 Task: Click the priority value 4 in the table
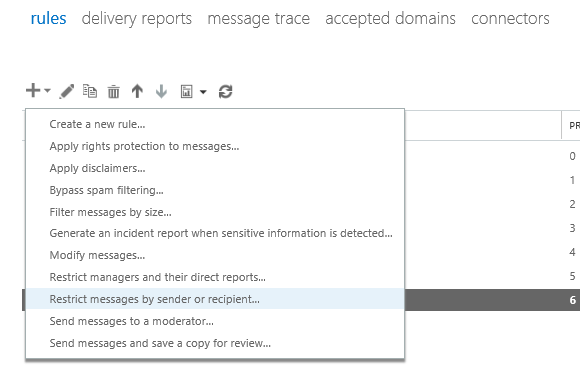pos(572,252)
